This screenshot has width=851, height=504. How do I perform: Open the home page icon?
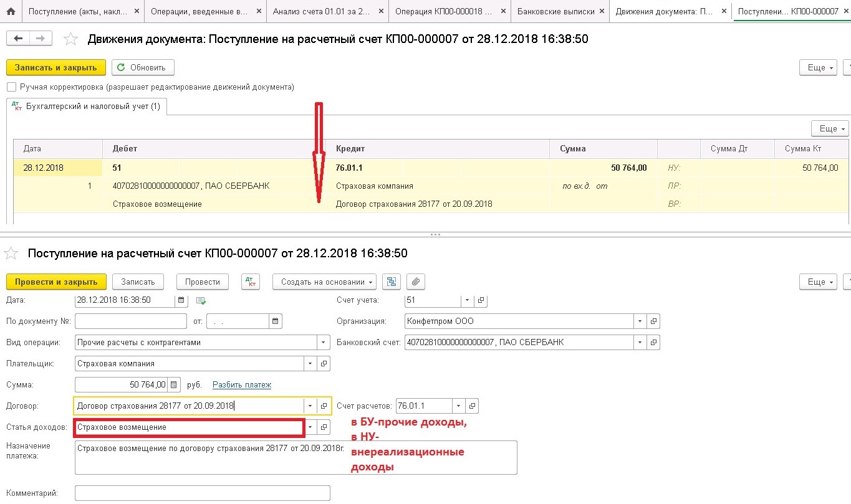tap(11, 11)
